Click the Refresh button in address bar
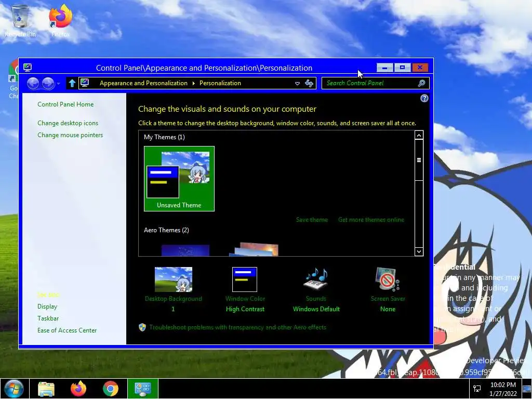The width and height of the screenshot is (532, 399). pos(309,83)
